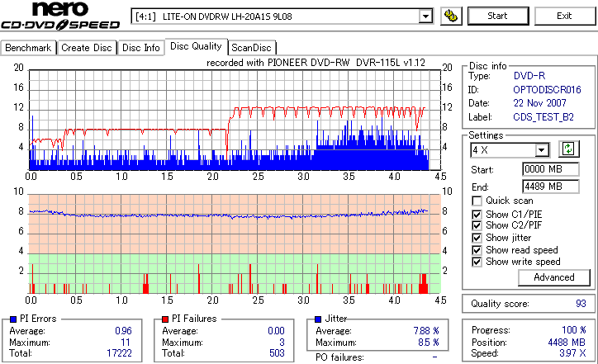Click the disc type value DVD-R

529,76
